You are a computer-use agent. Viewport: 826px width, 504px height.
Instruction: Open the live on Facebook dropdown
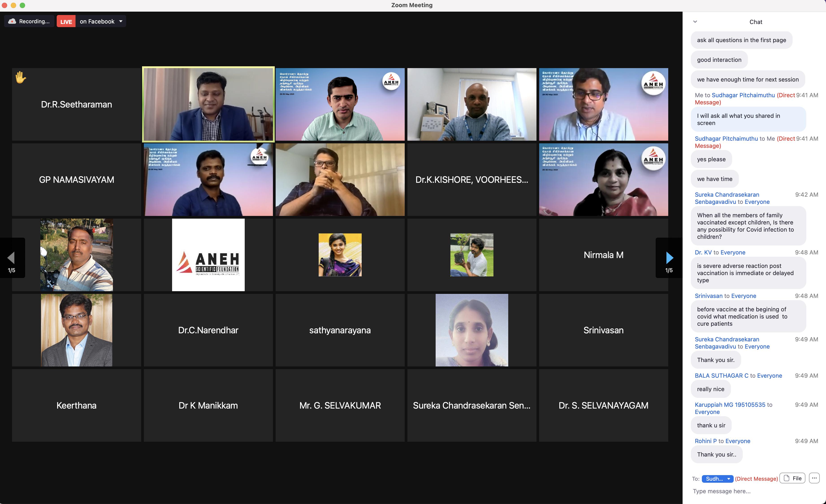(121, 21)
